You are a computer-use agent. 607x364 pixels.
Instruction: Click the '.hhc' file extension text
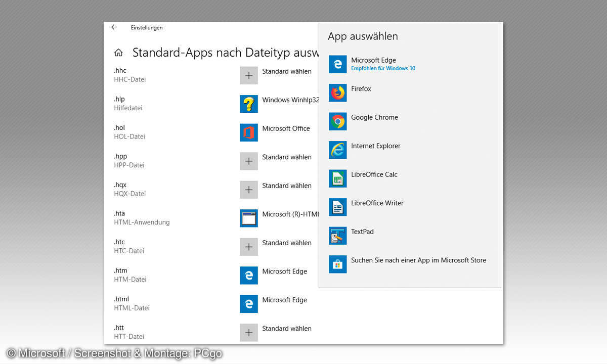119,71
